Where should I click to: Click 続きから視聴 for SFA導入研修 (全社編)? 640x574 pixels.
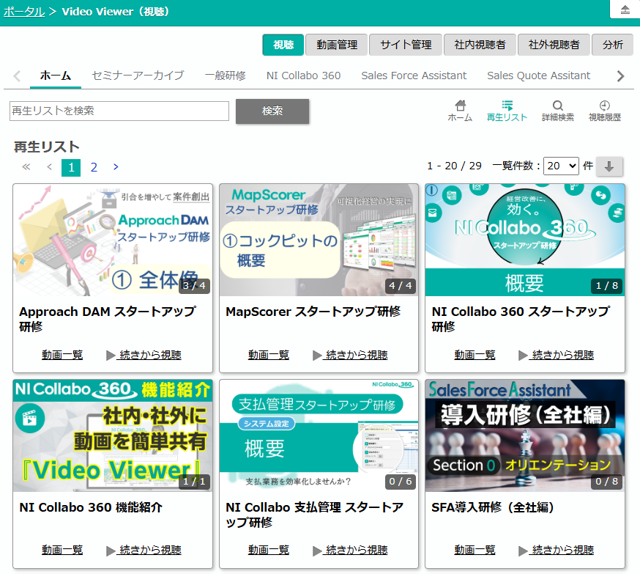[x=557, y=550]
